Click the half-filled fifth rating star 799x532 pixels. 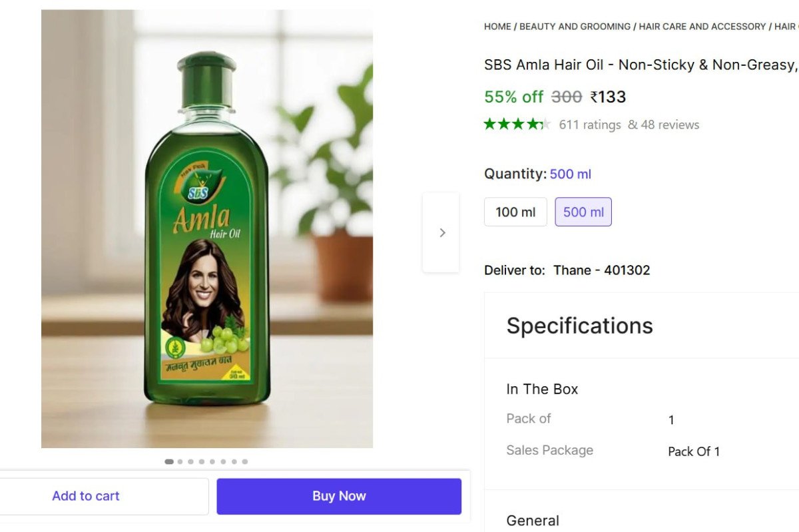pos(547,124)
